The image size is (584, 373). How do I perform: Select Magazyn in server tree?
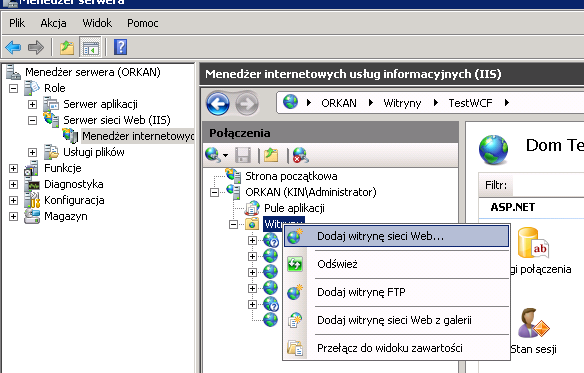(x=66, y=216)
